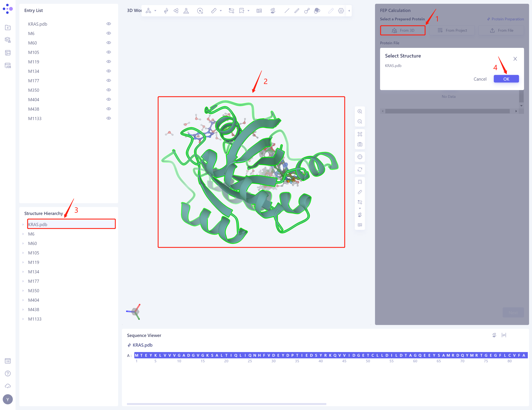
Task: Select the measurement ruler tool in toolbar
Action: [x=214, y=11]
